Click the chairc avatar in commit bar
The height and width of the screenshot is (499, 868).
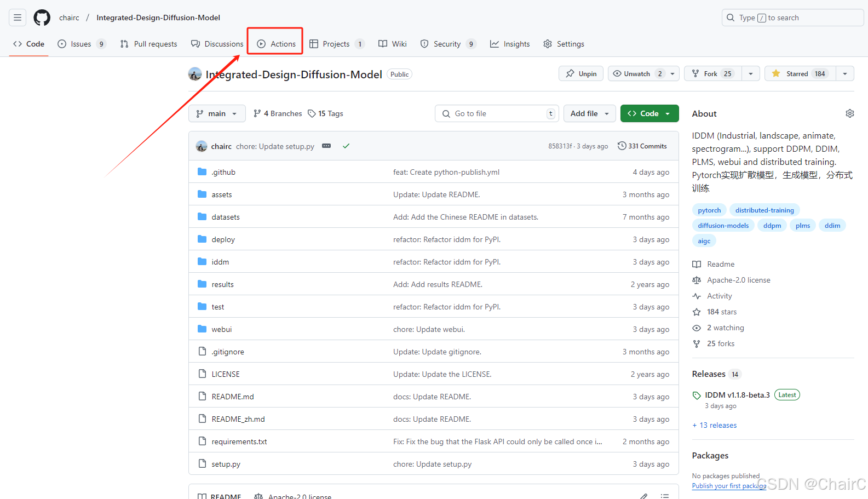[202, 146]
